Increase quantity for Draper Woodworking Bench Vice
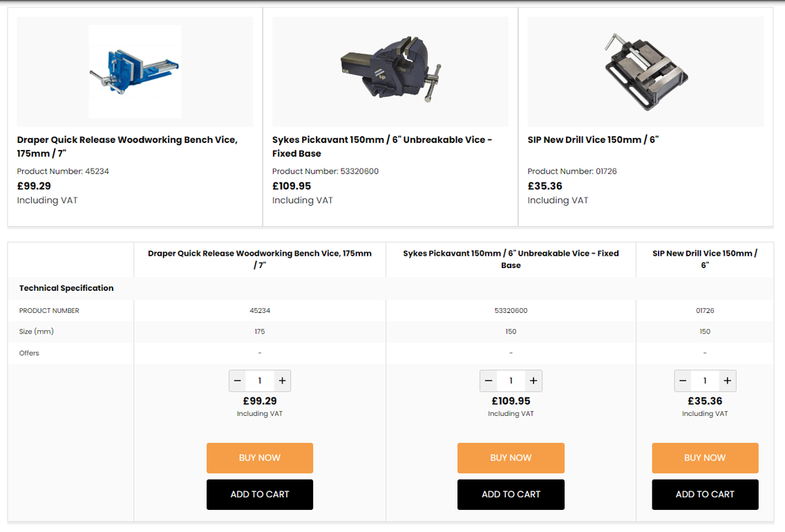Viewport: 785px width, 532px height. point(283,381)
